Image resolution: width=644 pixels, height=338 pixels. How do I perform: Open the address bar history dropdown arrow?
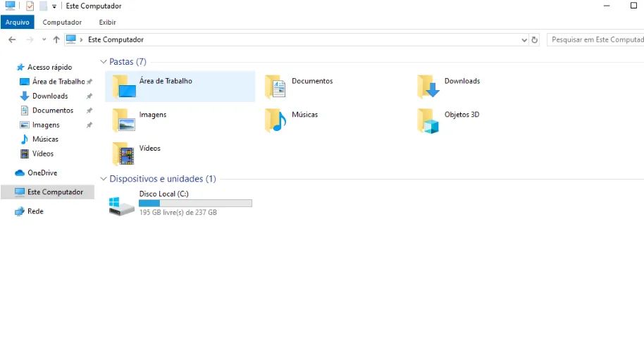pyautogui.click(x=524, y=40)
